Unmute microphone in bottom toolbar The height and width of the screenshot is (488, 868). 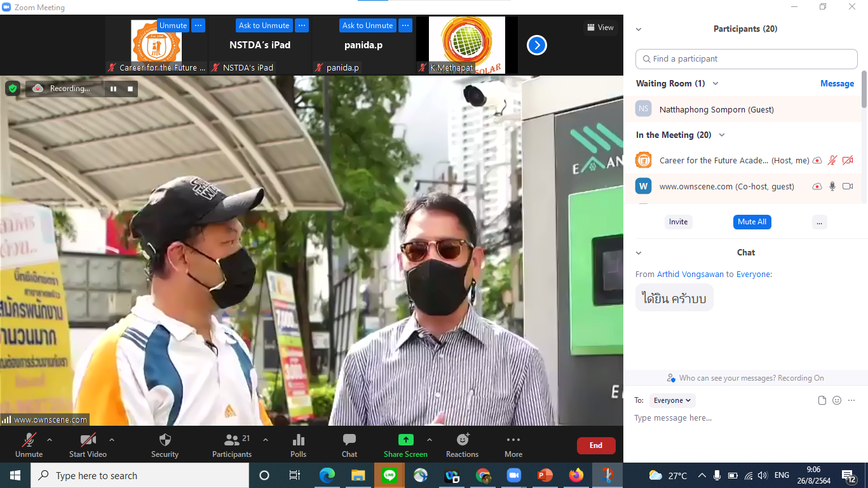point(29,440)
